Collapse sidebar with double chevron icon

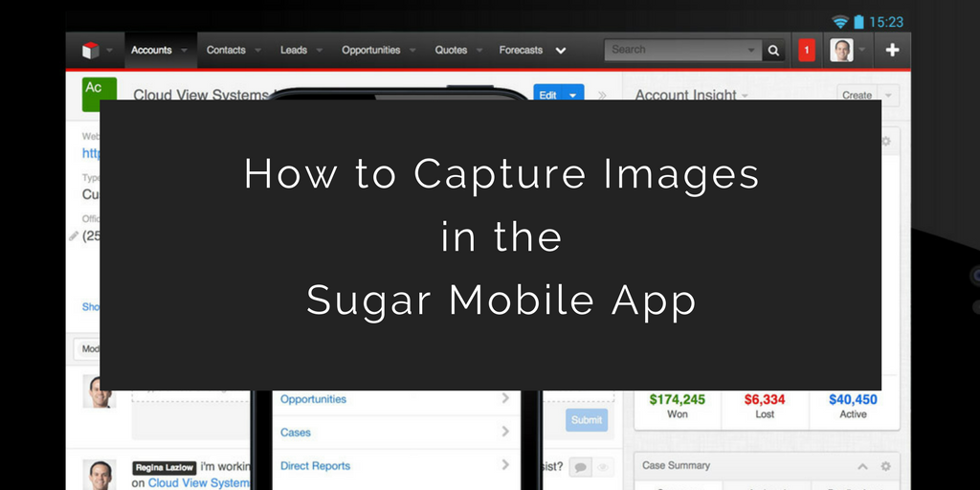(602, 95)
